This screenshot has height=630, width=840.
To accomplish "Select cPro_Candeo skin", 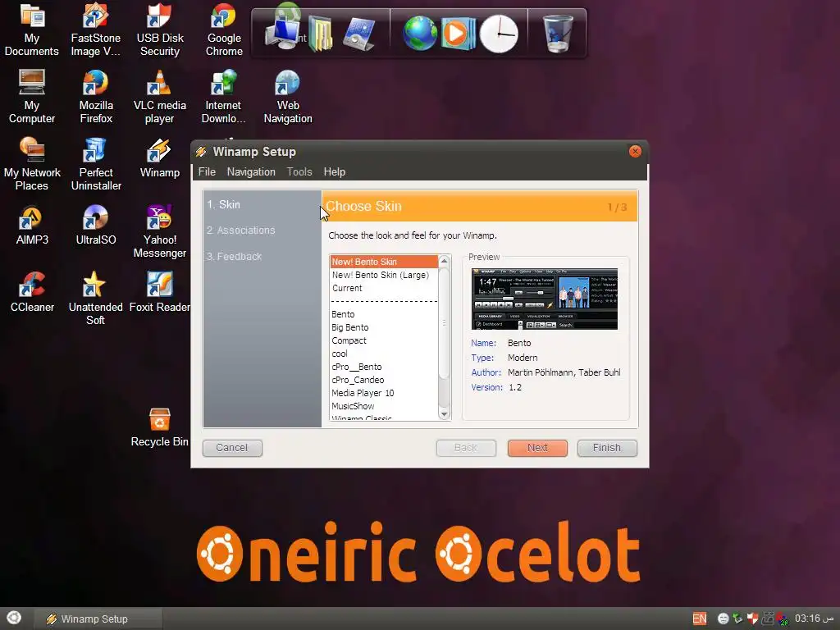I will [384, 380].
